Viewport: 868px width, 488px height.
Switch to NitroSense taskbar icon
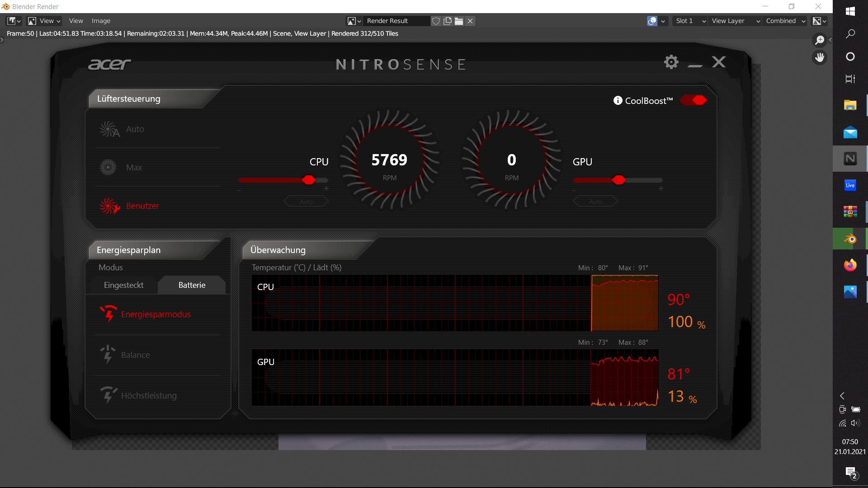850,159
